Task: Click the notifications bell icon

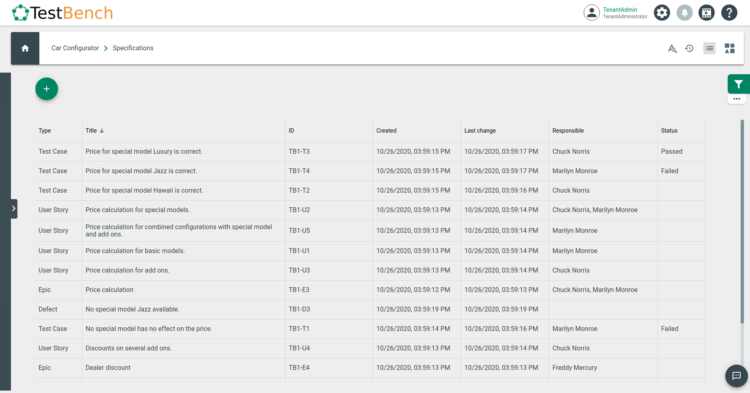Action: [x=684, y=12]
